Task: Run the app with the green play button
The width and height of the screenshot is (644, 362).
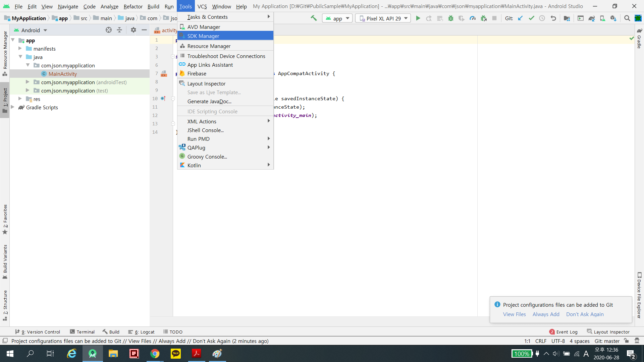Action: click(x=418, y=18)
